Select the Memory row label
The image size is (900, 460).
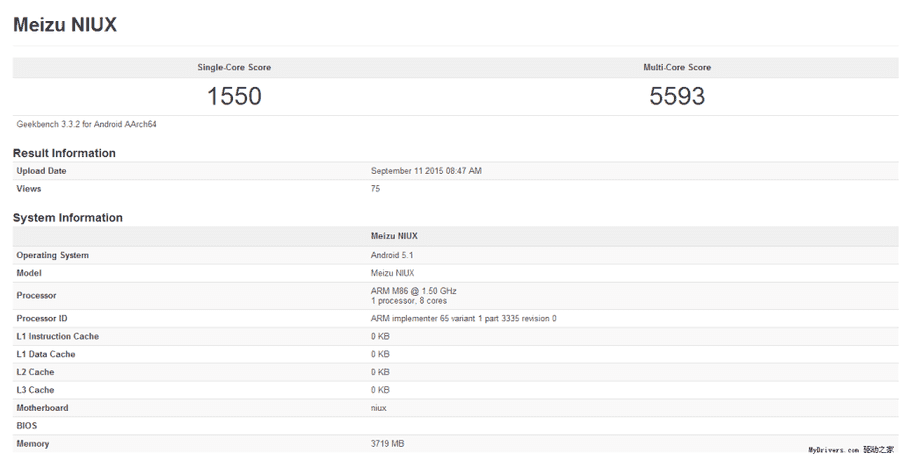[x=33, y=443]
